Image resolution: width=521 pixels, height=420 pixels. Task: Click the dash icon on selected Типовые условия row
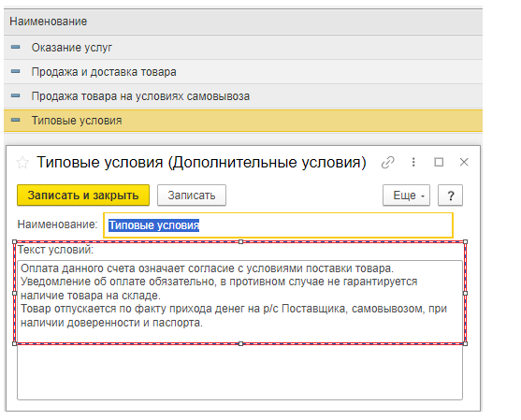pos(15,120)
